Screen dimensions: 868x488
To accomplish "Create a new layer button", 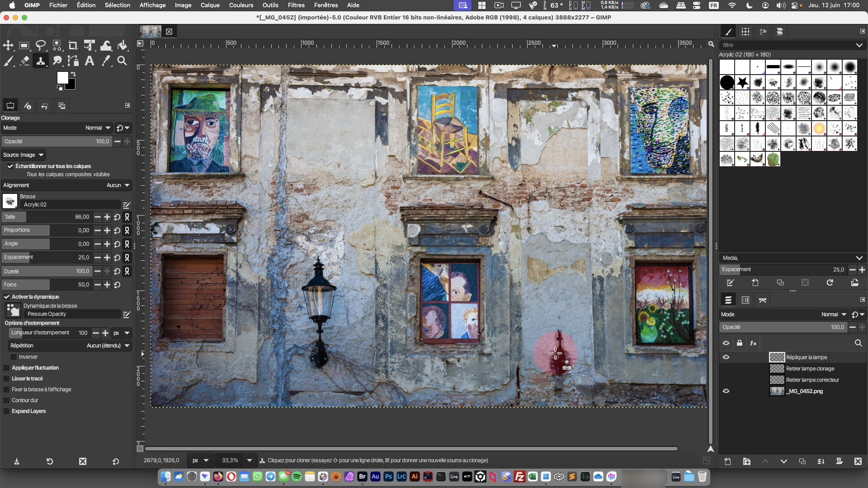I will 727,461.
